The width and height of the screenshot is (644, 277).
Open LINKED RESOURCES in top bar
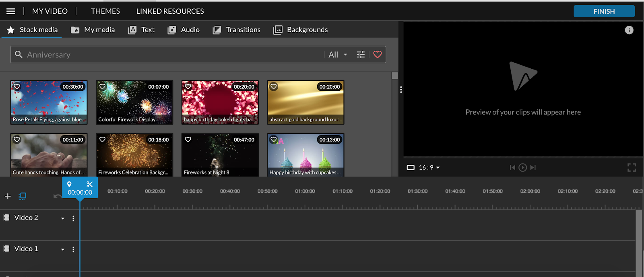pyautogui.click(x=170, y=11)
